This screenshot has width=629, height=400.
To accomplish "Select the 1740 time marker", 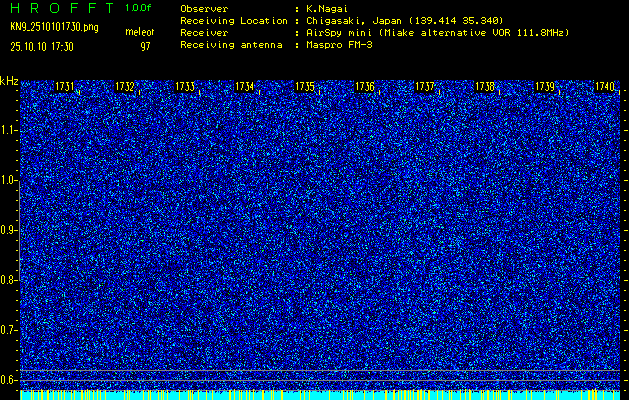I will point(604,88).
